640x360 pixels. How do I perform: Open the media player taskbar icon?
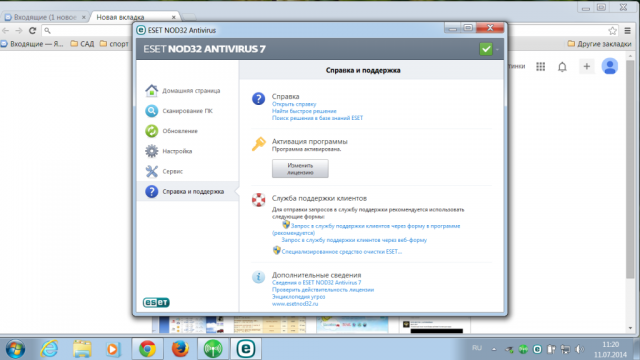click(113, 349)
